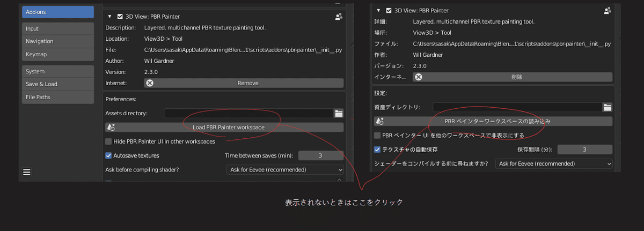The height and width of the screenshot is (231, 644).
Task: Switch to Navigation preferences tab
Action: (x=58, y=41)
